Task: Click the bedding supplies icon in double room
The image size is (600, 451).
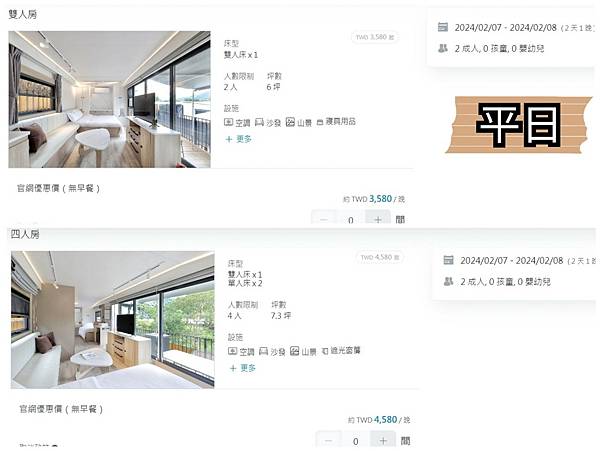Action: click(x=320, y=122)
